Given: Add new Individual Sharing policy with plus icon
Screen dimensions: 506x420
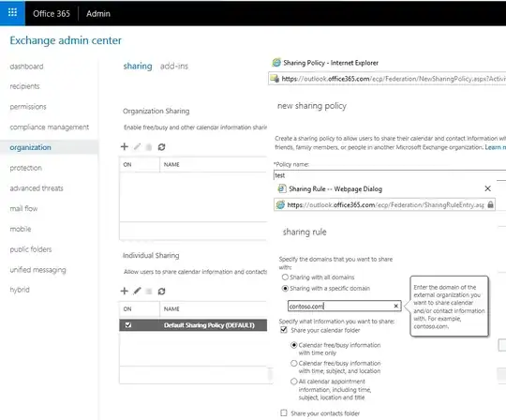Looking at the screenshot, I should pyautogui.click(x=125, y=292).
